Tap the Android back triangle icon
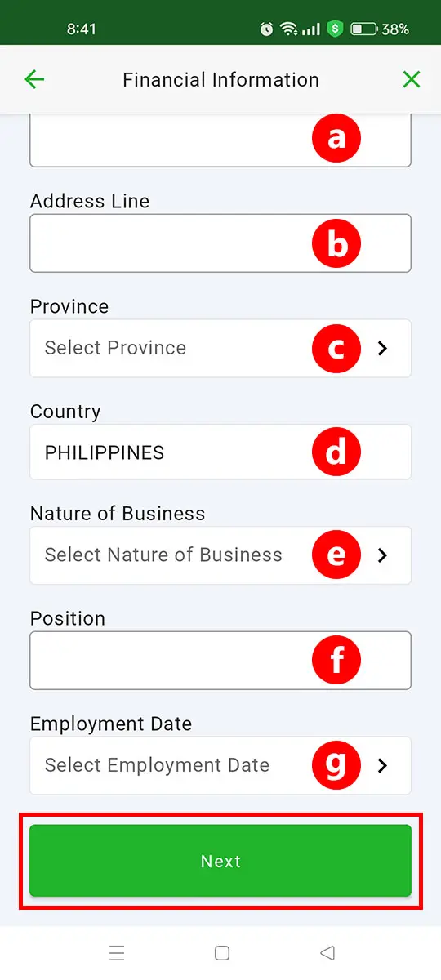Viewport: 441px width, 980px height. pyautogui.click(x=327, y=953)
